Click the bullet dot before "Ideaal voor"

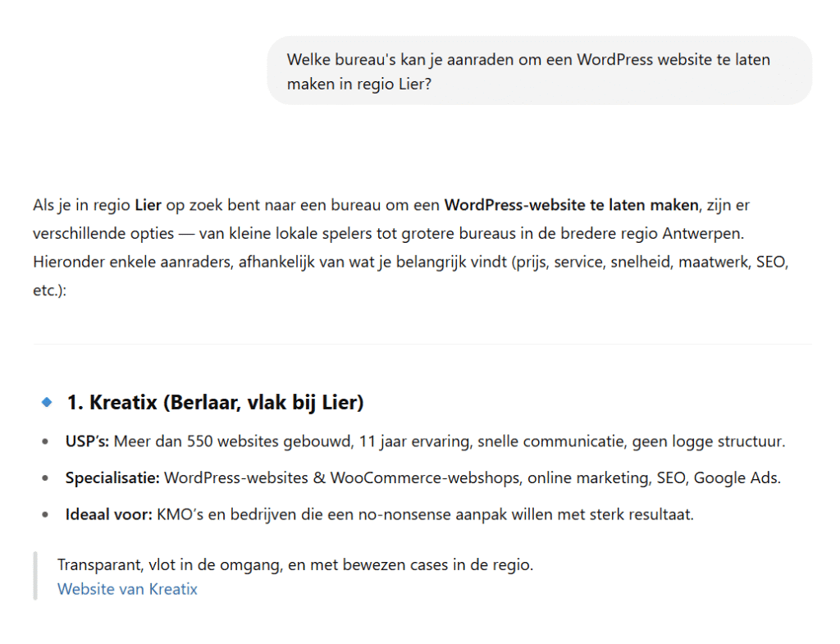coord(46,516)
